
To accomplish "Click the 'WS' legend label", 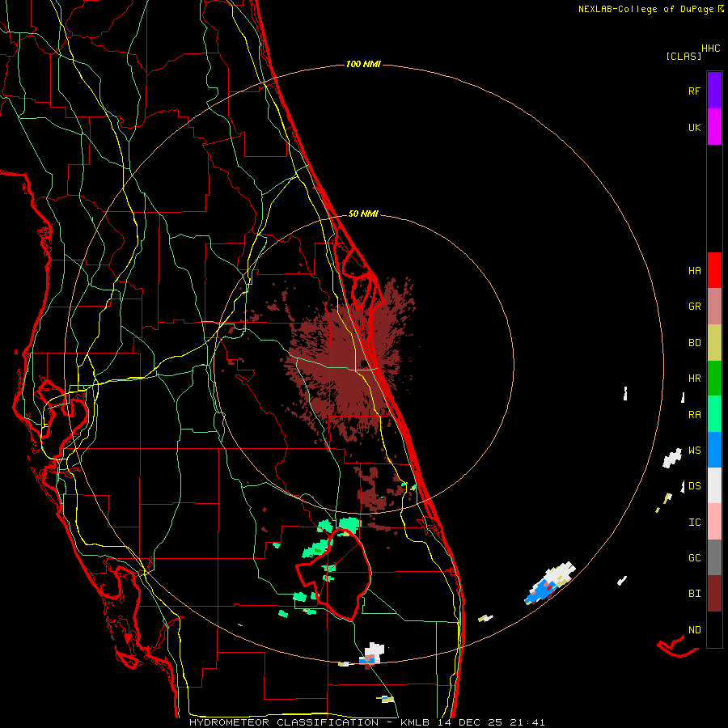I will (x=694, y=450).
